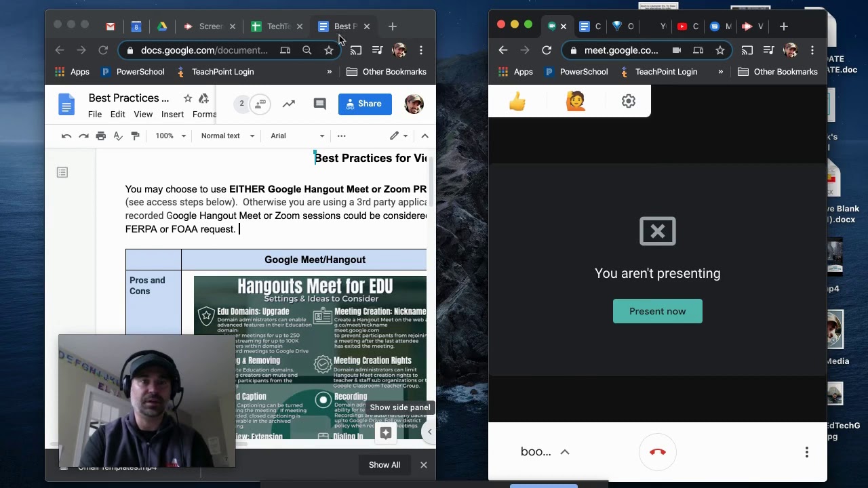
Task: Star the Best Practices document
Action: 188,98
